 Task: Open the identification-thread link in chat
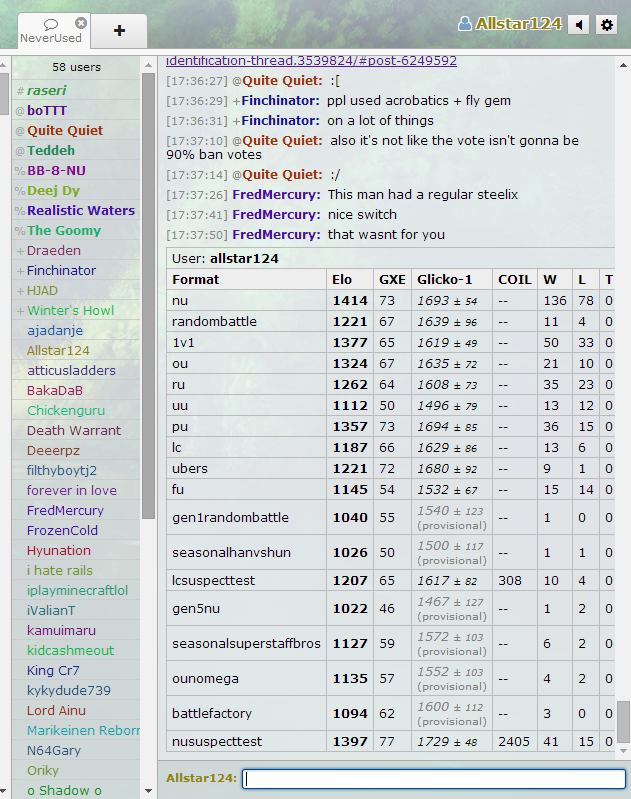point(311,61)
